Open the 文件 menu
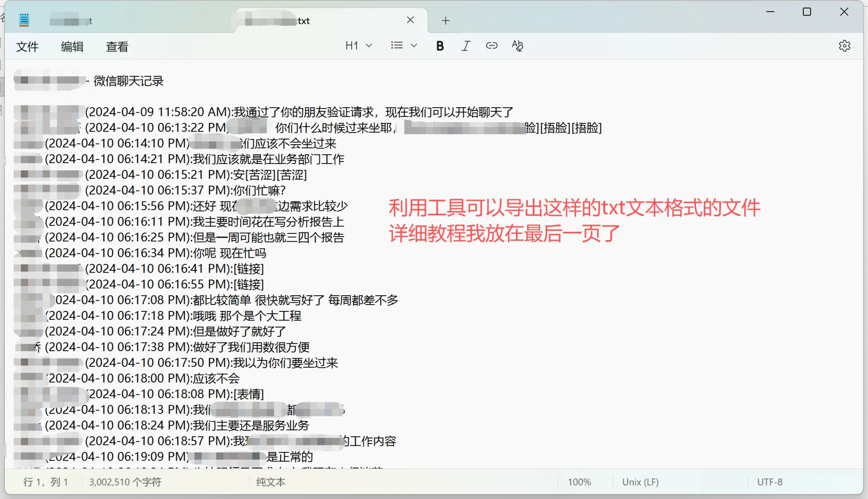The image size is (868, 499). coord(27,46)
